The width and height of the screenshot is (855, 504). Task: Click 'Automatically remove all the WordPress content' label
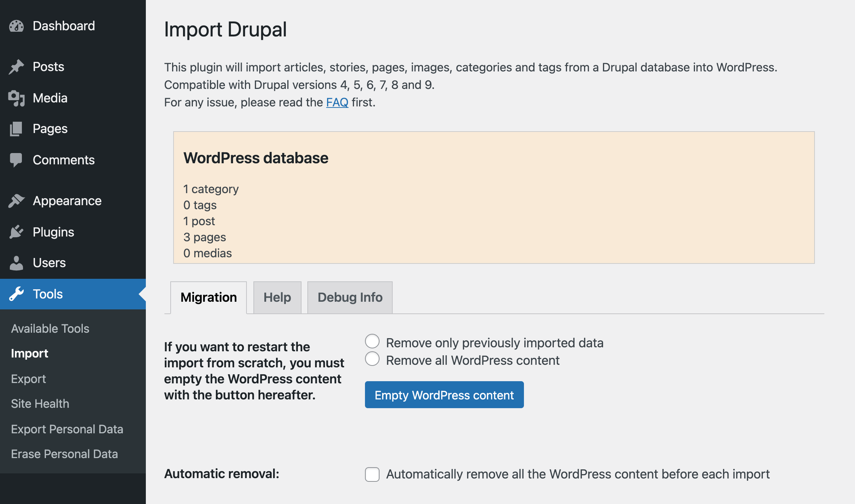click(x=578, y=474)
